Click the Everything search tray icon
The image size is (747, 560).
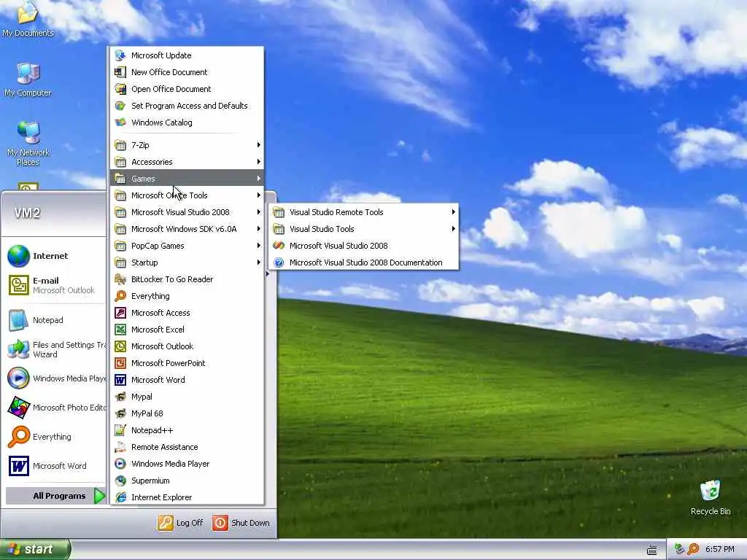coord(693,550)
